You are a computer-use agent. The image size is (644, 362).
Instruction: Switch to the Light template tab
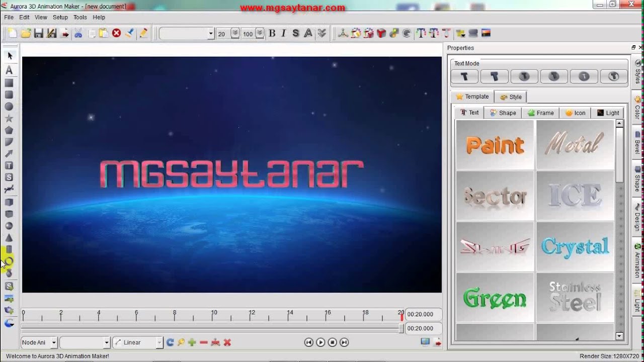pos(608,113)
